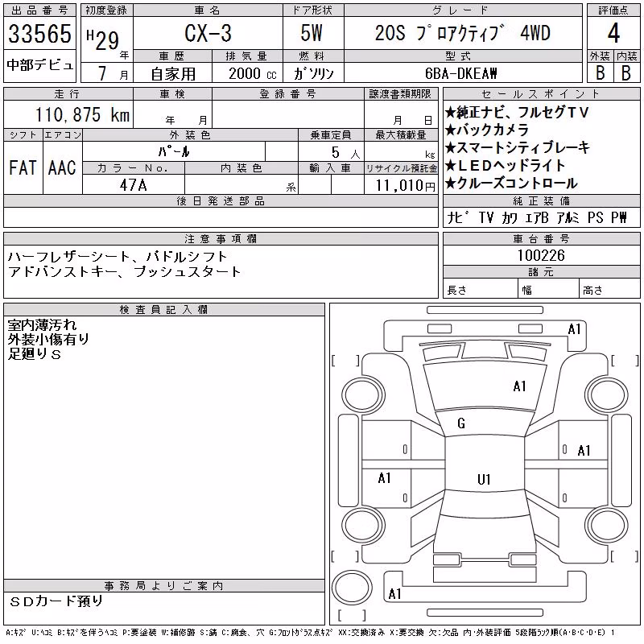Screen dimensions: 644x644
Task: Click the car name CX-3
Action: pos(208,33)
